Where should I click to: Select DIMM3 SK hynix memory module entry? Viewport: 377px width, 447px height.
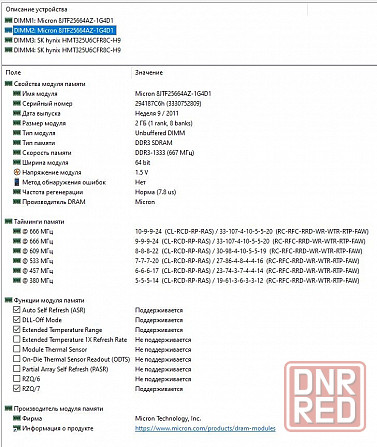(67, 40)
